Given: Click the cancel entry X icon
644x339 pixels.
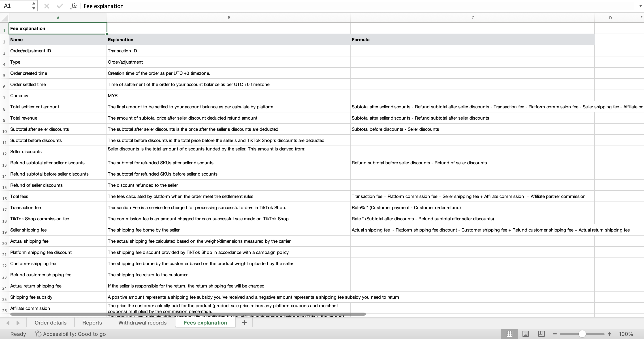Looking at the screenshot, I should click(x=47, y=6).
